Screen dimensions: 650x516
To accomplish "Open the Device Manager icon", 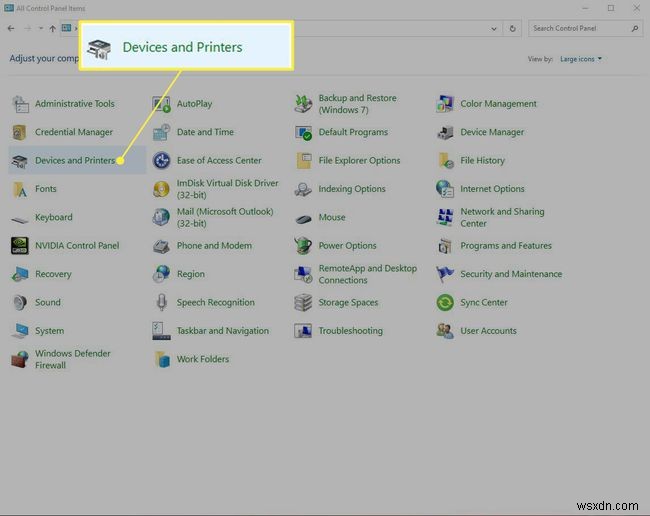I will coord(445,133).
